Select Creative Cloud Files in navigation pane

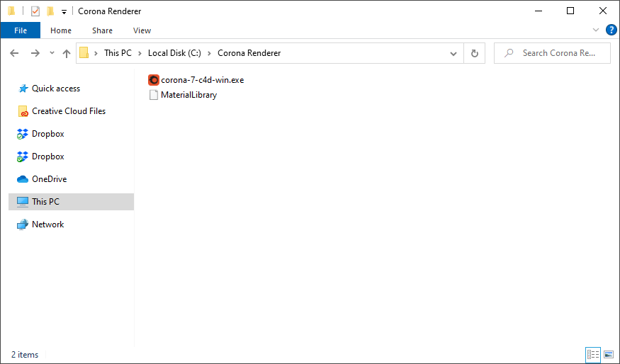pos(69,111)
